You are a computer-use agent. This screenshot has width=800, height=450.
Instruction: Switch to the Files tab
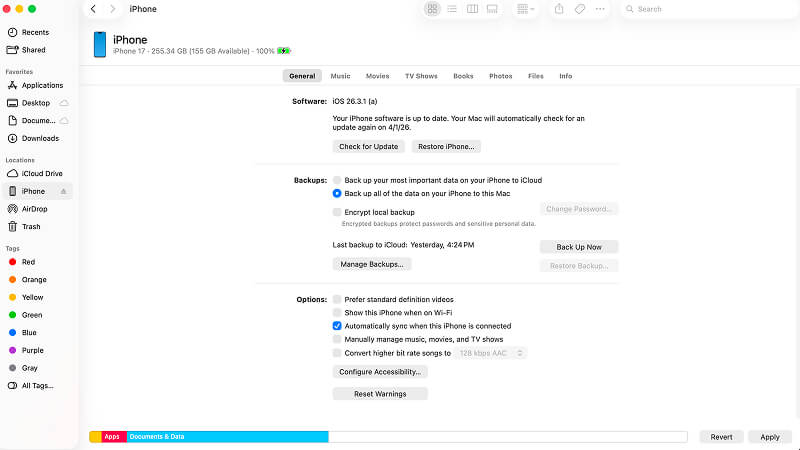536,76
